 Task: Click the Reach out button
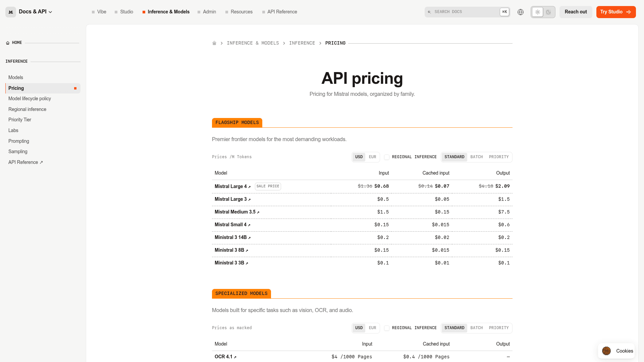[x=576, y=12]
